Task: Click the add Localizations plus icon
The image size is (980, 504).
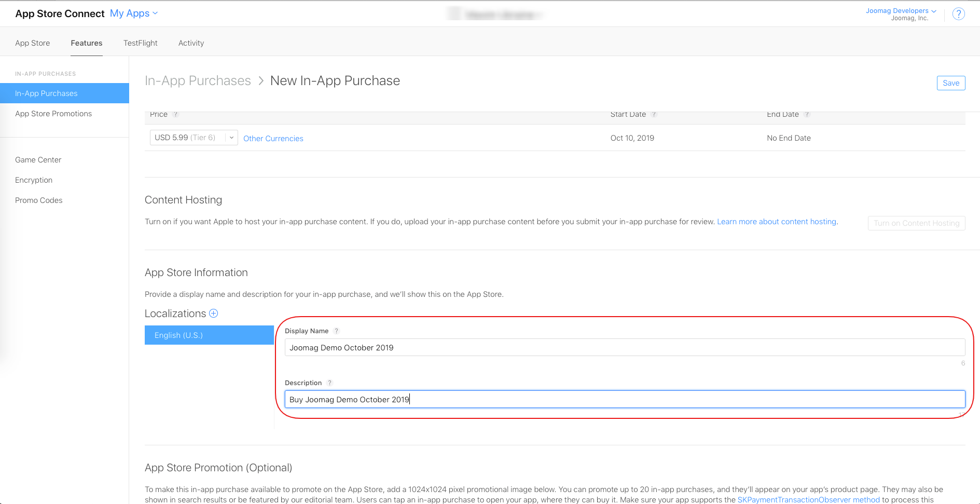Action: tap(213, 314)
